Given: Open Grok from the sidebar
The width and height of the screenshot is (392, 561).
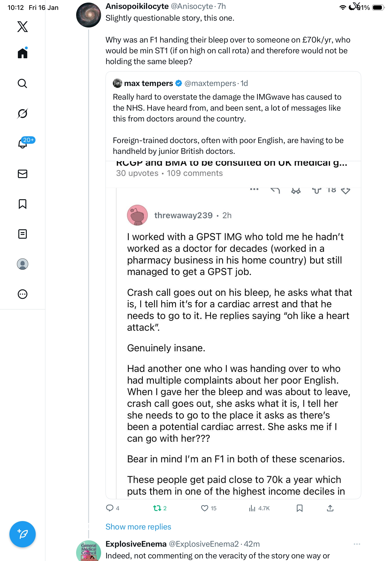Looking at the screenshot, I should pyautogui.click(x=23, y=113).
